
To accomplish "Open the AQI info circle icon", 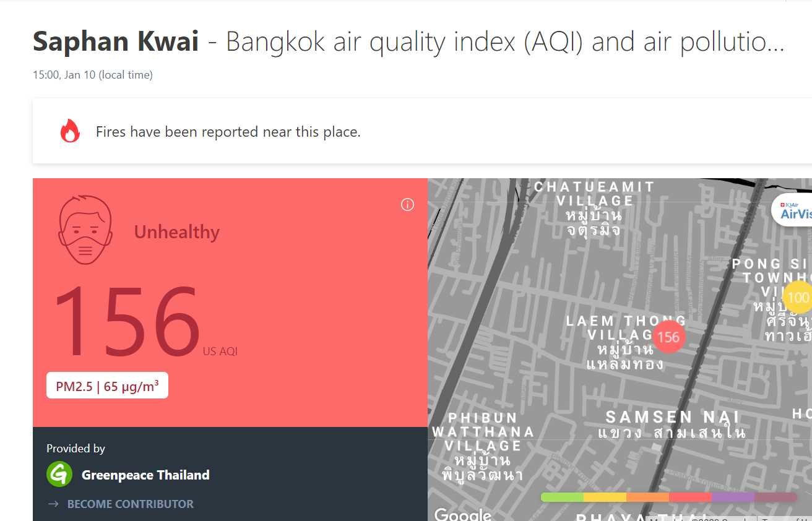I will pos(407,205).
